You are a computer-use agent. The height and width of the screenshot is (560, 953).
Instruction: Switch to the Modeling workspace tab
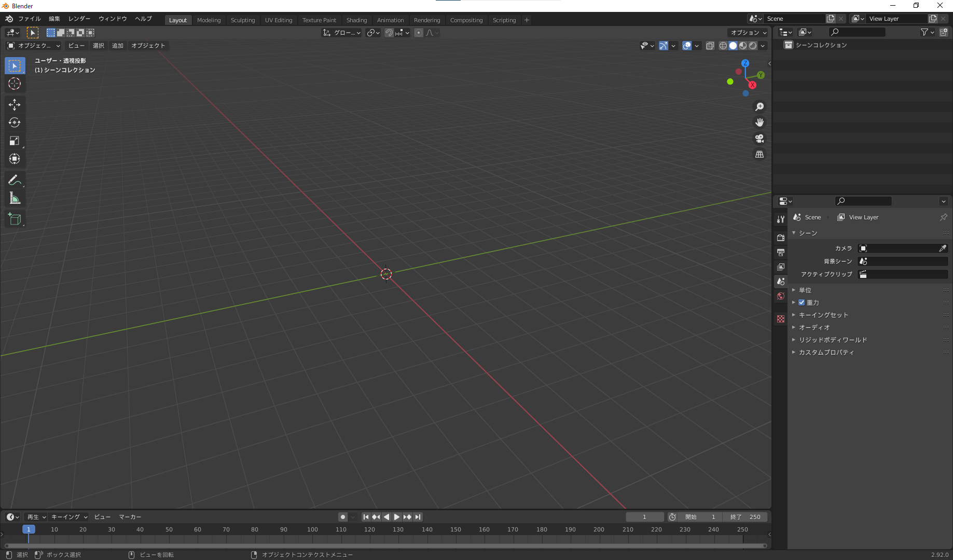pyautogui.click(x=209, y=20)
